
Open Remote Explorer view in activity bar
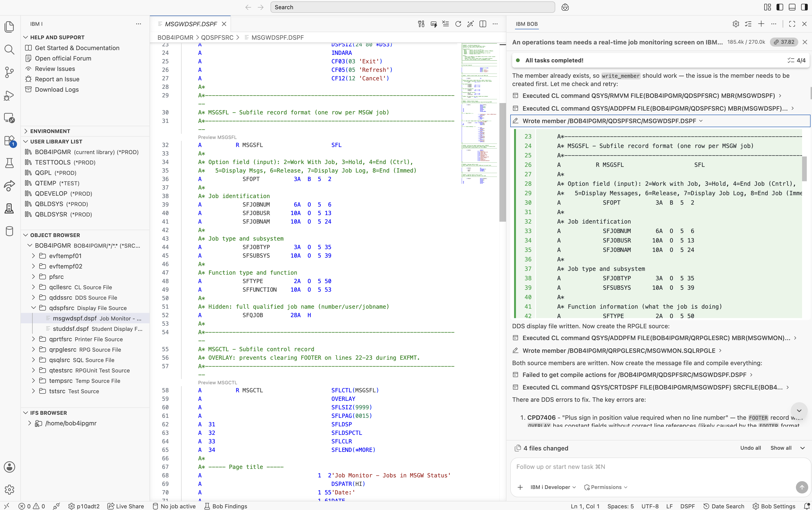[x=9, y=118]
